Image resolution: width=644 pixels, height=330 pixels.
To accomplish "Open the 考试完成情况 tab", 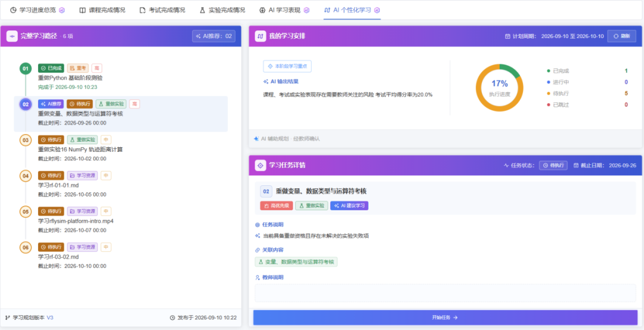I will click(x=162, y=10).
